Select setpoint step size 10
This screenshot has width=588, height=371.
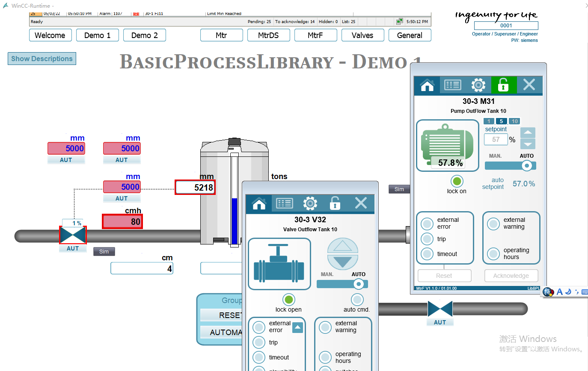tap(515, 121)
